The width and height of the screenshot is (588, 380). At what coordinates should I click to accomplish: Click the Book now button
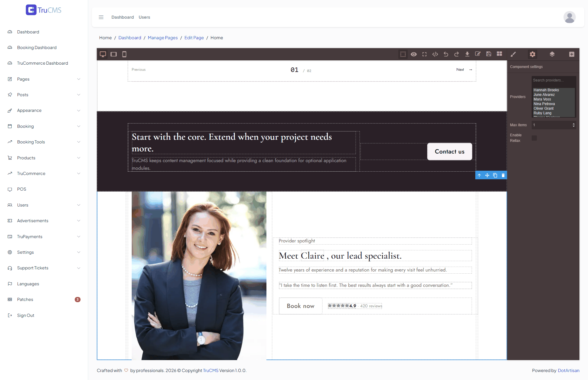300,306
